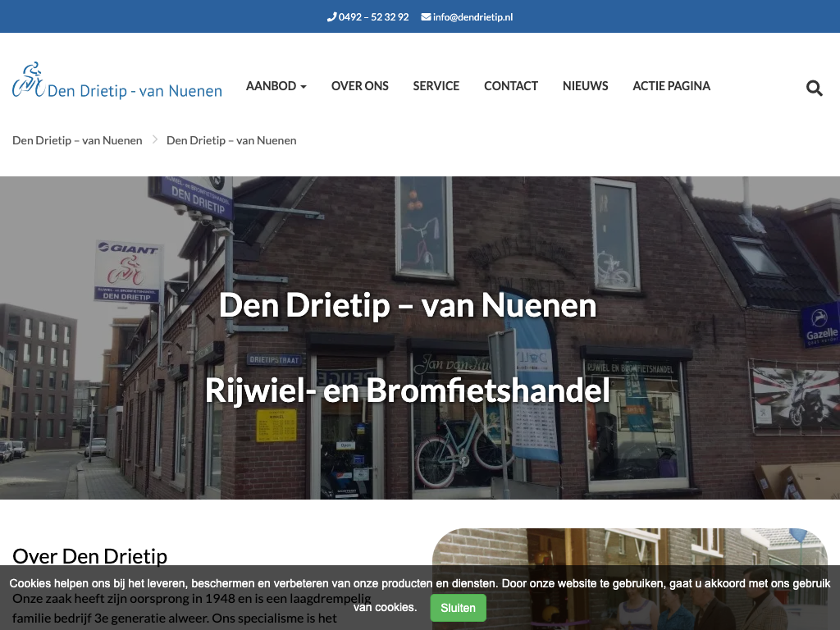Open the OVER ONS page
840x630 pixels.
coord(359,86)
